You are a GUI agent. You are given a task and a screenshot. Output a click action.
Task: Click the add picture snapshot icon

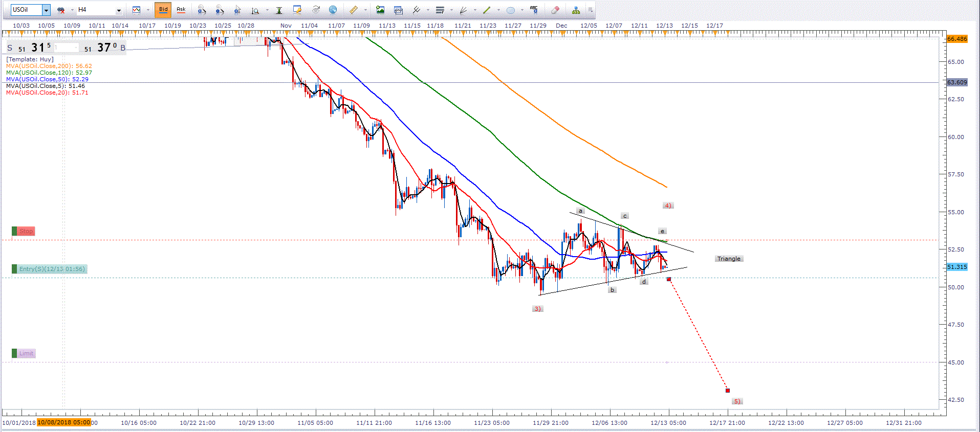[380, 10]
